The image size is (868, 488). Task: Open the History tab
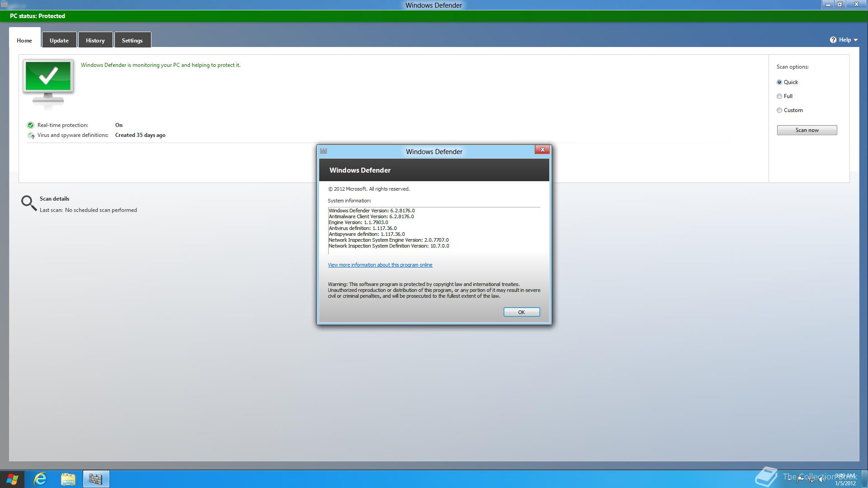(x=95, y=40)
